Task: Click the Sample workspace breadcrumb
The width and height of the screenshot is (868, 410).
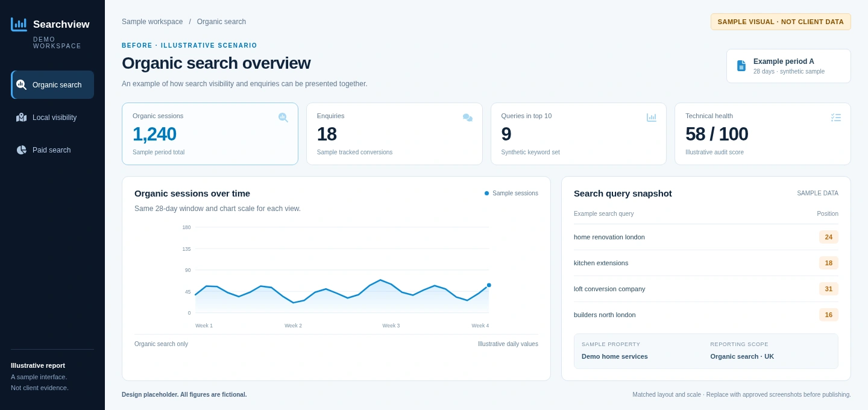Action: (x=152, y=22)
